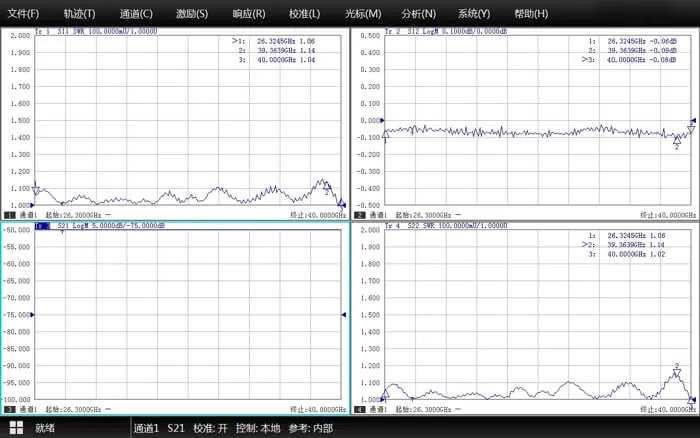
Task: Click marker 2 triangle on S11 trace peak
Action: (x=327, y=186)
